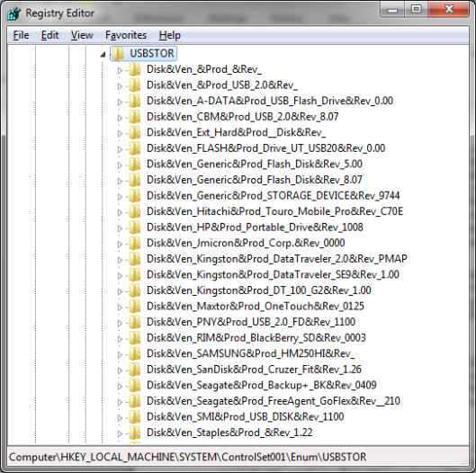Select the USBSTOR key label
This screenshot has width=476, height=473.
click(152, 53)
